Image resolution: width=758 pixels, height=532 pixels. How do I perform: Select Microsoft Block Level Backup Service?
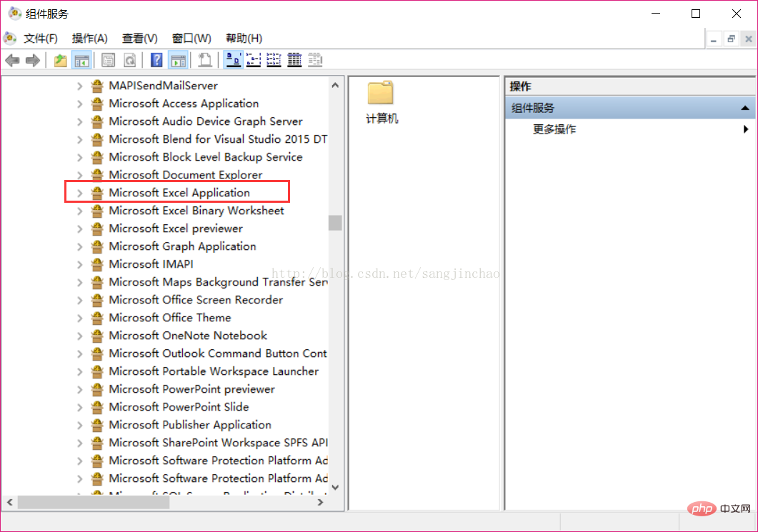point(206,157)
